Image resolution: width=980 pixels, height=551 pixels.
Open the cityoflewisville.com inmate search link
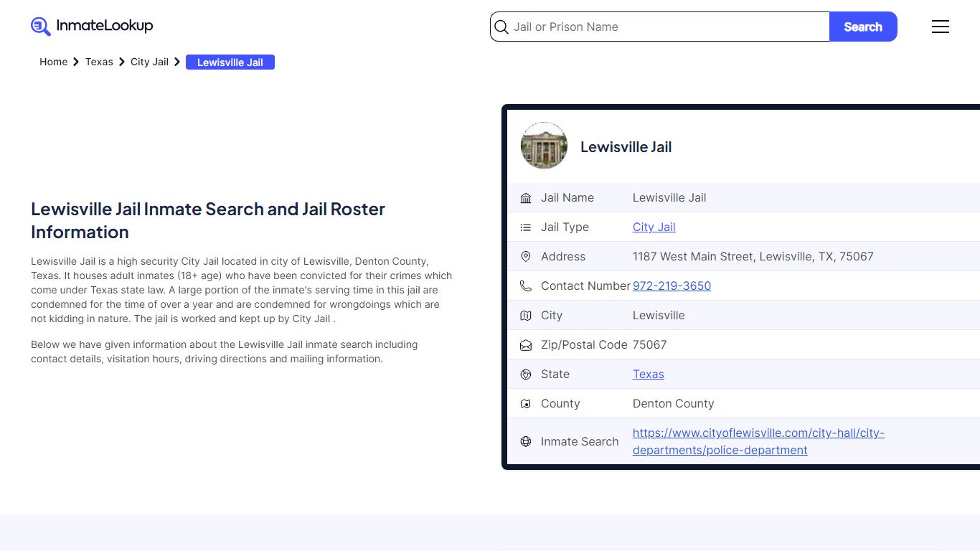(758, 442)
